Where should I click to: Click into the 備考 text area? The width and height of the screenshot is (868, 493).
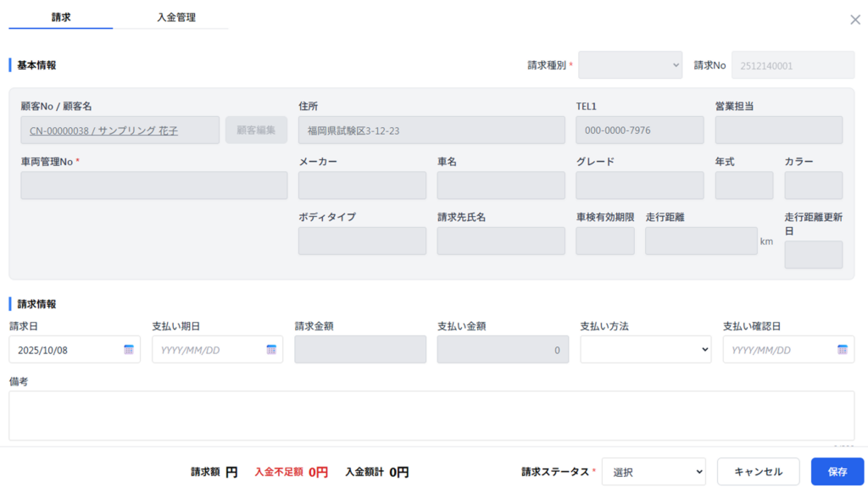(x=431, y=415)
